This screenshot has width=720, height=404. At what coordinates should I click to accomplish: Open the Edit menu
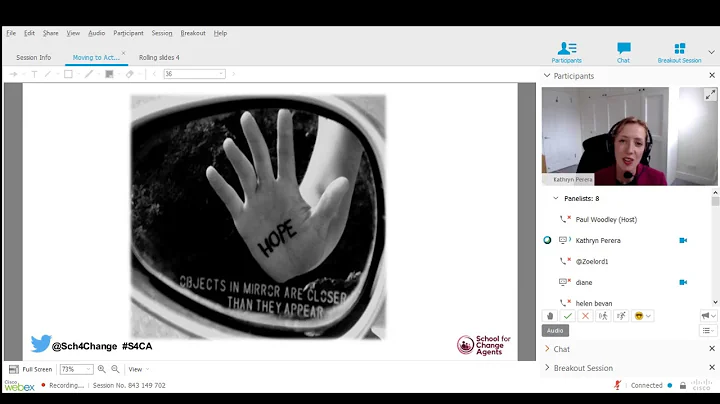29,33
